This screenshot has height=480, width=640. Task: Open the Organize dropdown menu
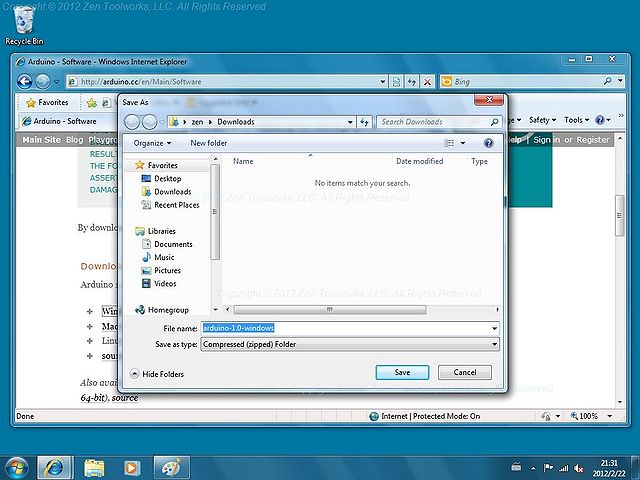152,143
